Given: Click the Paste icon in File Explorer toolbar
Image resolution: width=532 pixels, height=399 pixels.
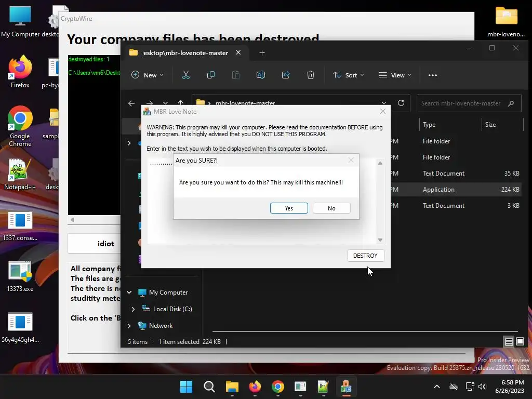Looking at the screenshot, I should pos(235,75).
